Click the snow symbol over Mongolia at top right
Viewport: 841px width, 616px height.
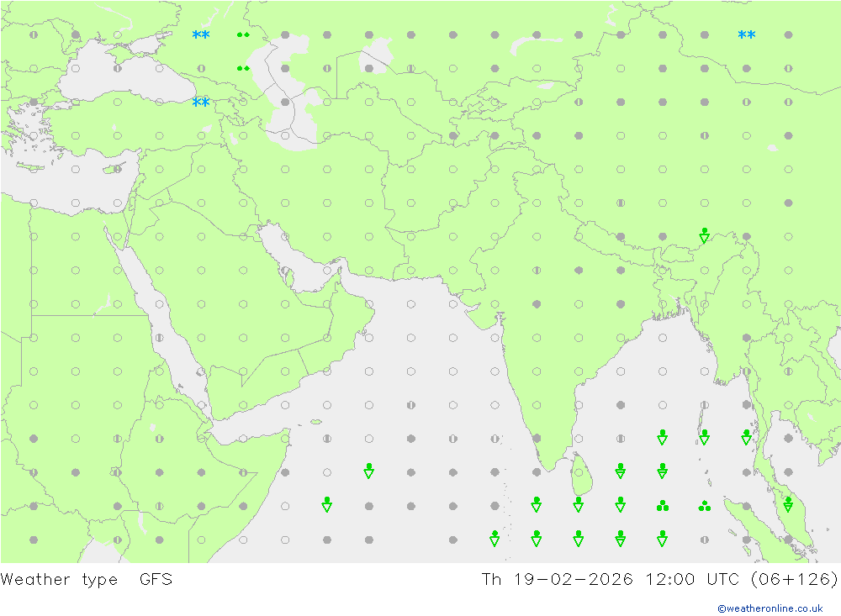[746, 34]
